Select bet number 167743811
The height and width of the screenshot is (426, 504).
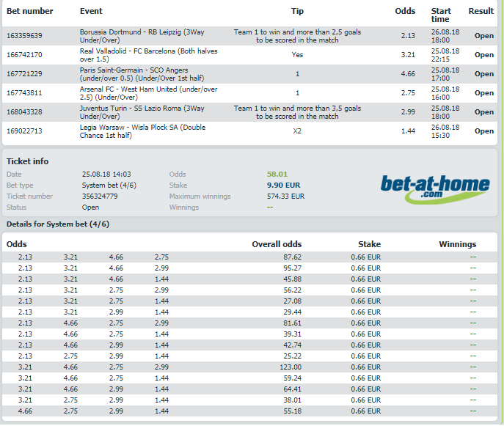[24, 93]
